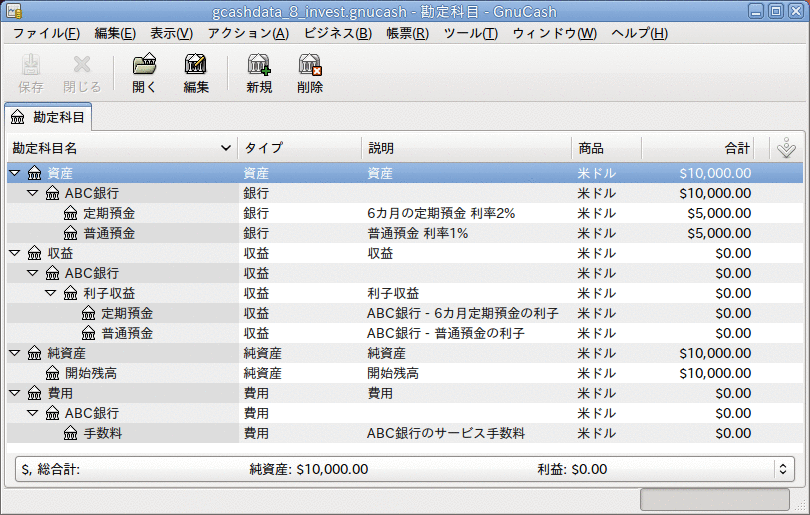Click $, 総合計: label in summary bar
This screenshot has height=515, width=810.
pyautogui.click(x=51, y=469)
